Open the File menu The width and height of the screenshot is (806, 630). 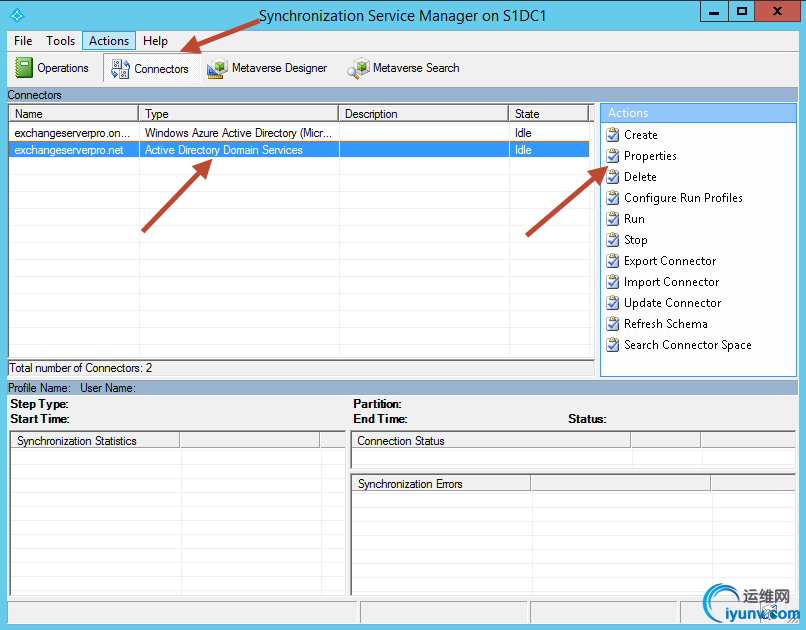click(23, 41)
